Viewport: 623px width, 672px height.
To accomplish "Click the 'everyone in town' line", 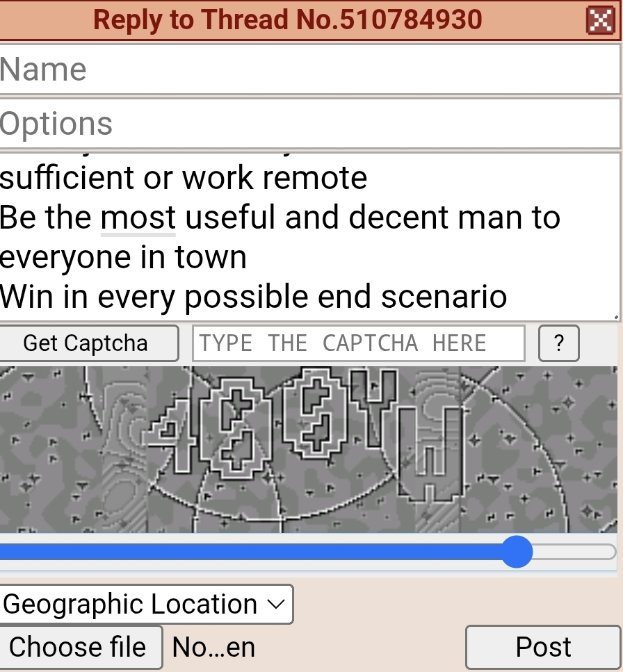I will (x=123, y=257).
